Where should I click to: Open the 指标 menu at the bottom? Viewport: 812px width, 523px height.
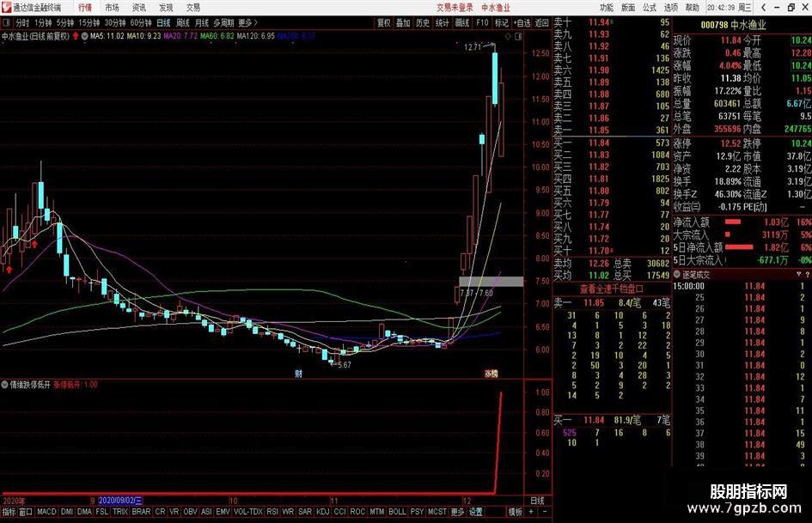pos(9,512)
